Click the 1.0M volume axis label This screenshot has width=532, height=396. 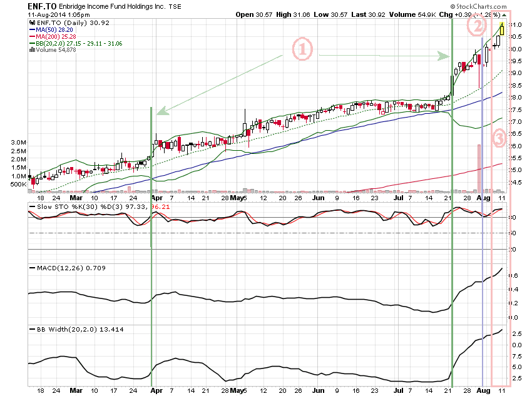18,176
